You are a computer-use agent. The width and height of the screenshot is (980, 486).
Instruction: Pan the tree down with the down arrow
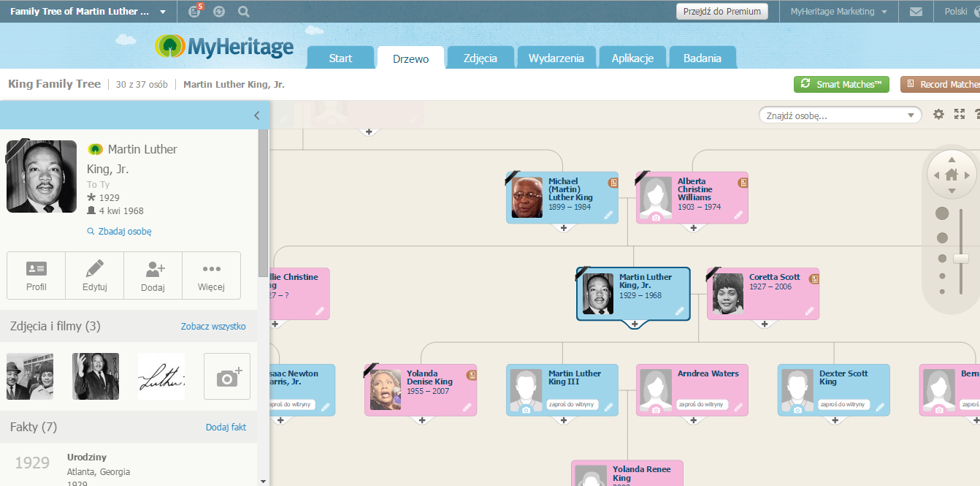(951, 191)
